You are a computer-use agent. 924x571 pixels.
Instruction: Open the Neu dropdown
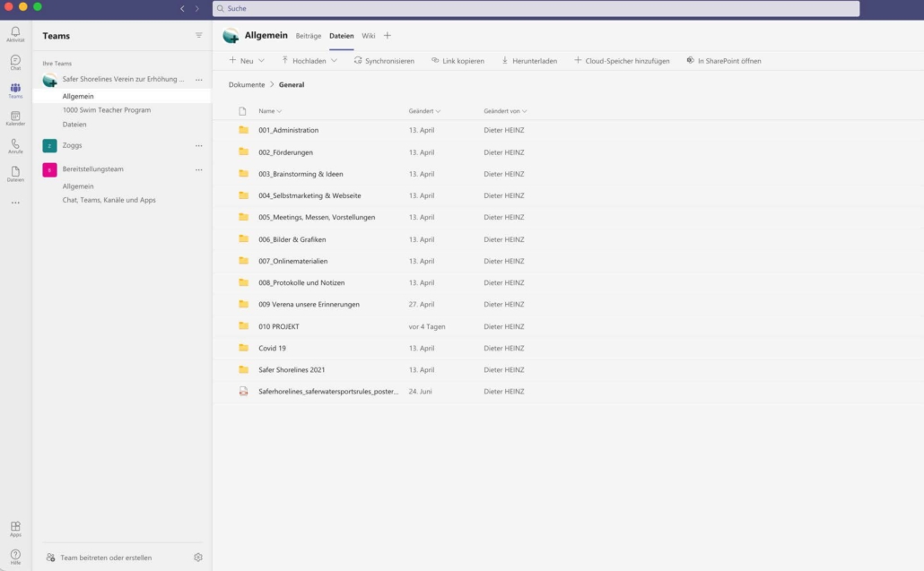[x=247, y=61]
